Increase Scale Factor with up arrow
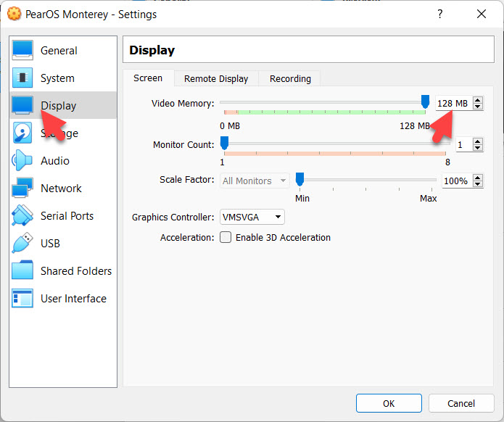This screenshot has width=504, height=422. [478, 178]
